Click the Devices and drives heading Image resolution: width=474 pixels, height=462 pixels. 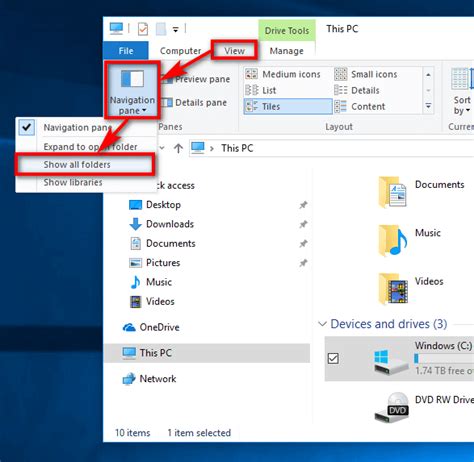click(389, 324)
